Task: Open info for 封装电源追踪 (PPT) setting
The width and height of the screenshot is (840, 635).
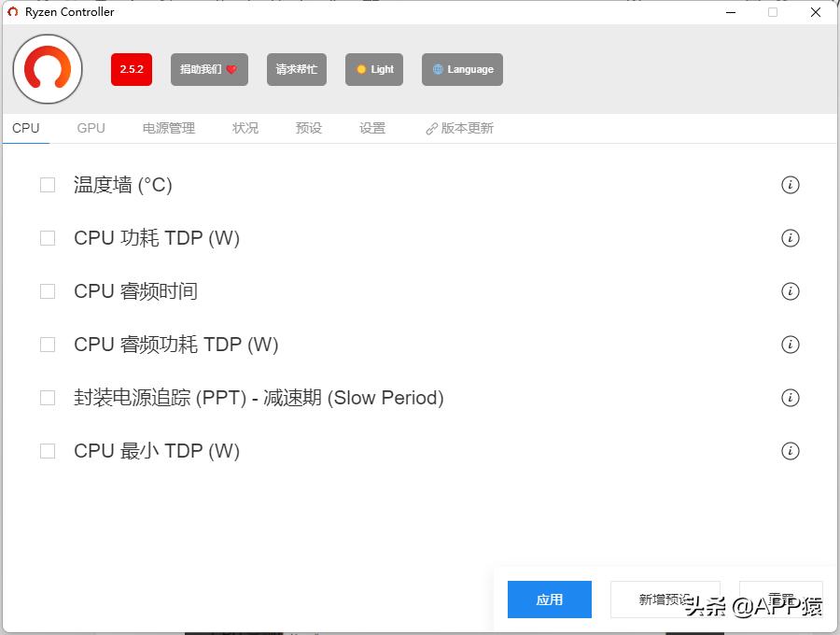Action: click(791, 398)
